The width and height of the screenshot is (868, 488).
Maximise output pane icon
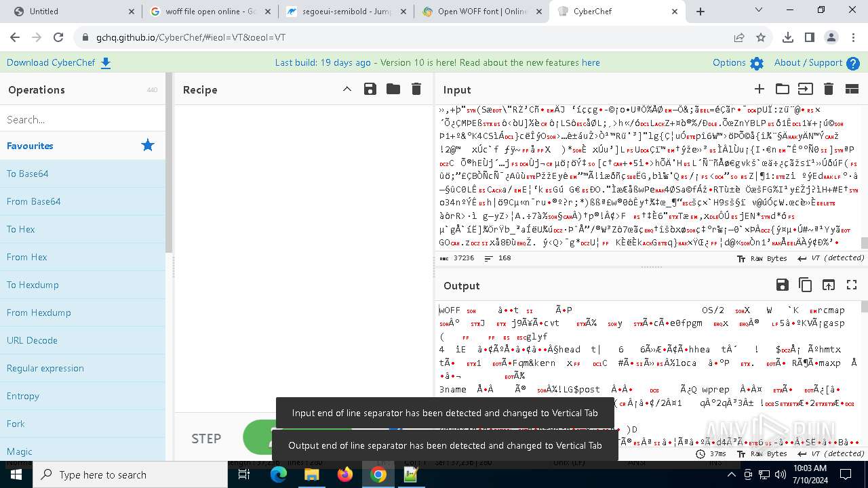(x=852, y=285)
